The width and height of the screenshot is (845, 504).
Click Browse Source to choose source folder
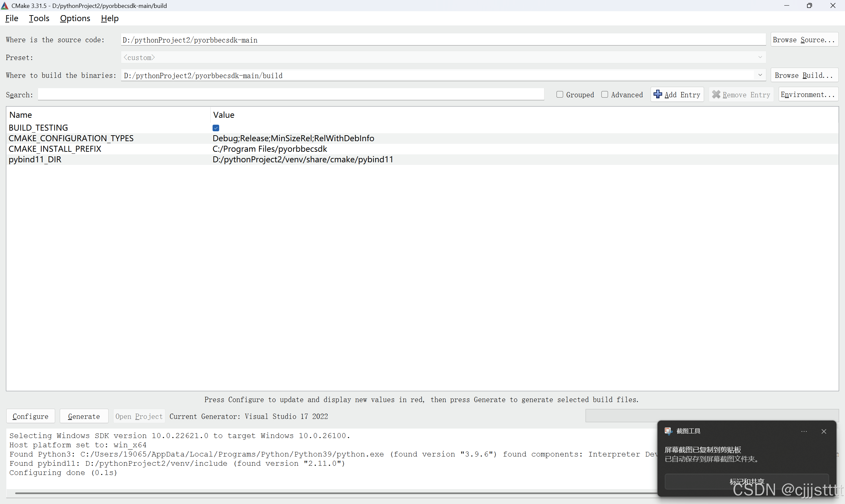[x=804, y=40]
